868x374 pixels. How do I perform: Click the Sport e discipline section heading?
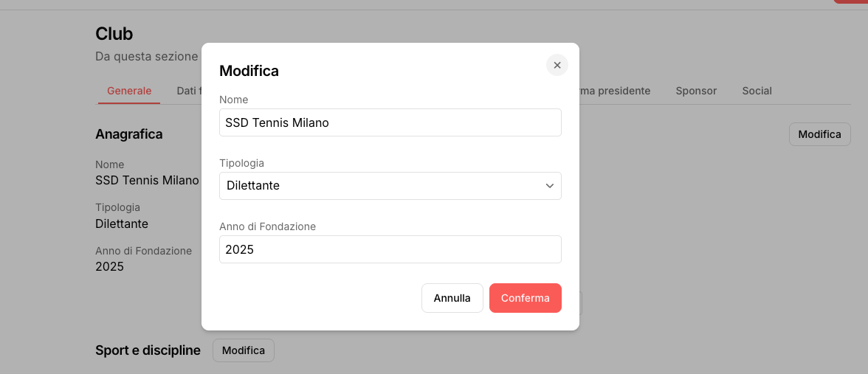tap(148, 350)
